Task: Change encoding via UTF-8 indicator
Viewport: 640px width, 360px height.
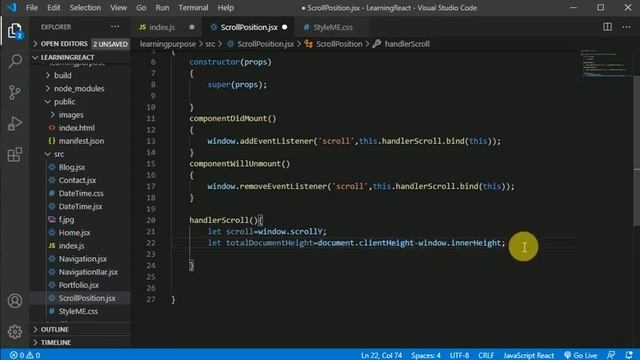Action: (x=459, y=355)
